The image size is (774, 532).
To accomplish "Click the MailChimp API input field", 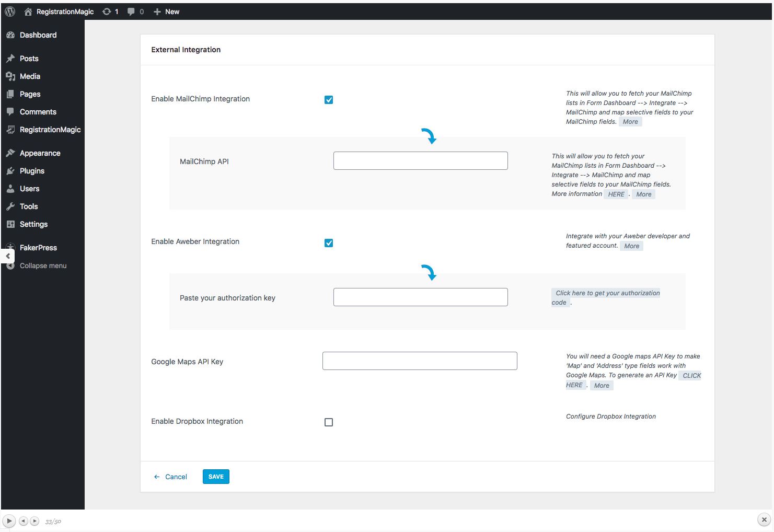I will [x=421, y=161].
